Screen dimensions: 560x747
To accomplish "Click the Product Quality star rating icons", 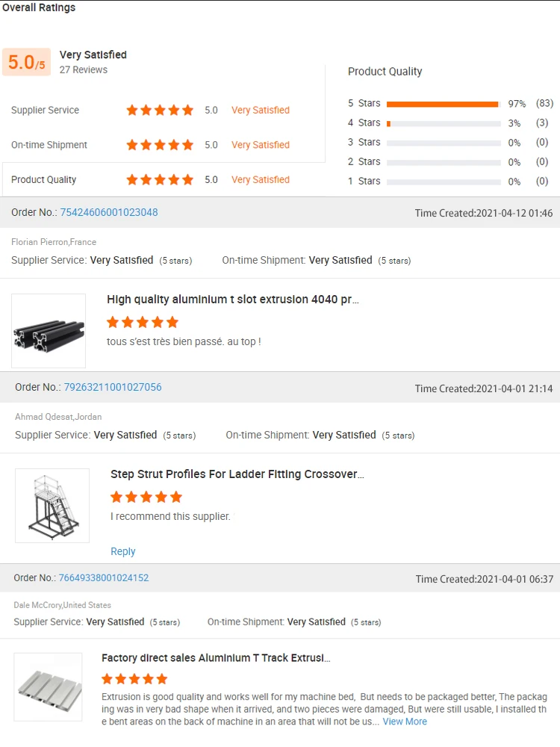I will tap(160, 180).
